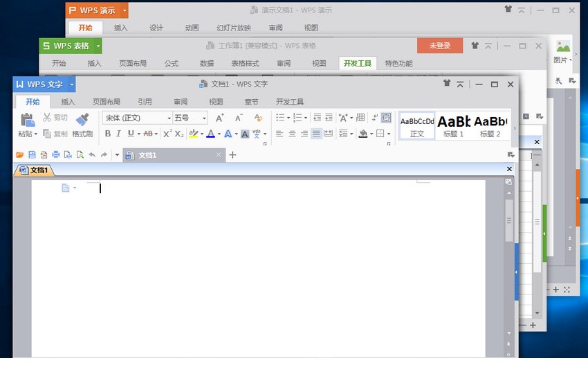The width and height of the screenshot is (588, 374).
Task: Apply 正文 style from gallery
Action: coord(417,126)
